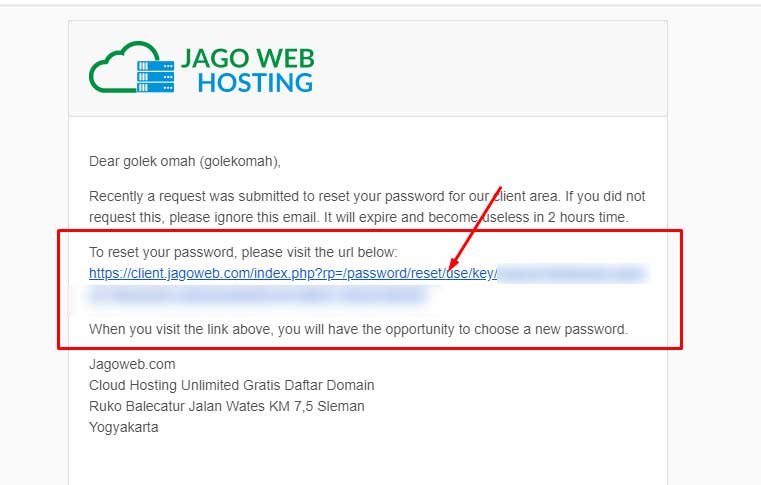Screen dimensions: 761x485
Task: Open the client.jagoweb.com password reset link
Action: tap(293, 273)
